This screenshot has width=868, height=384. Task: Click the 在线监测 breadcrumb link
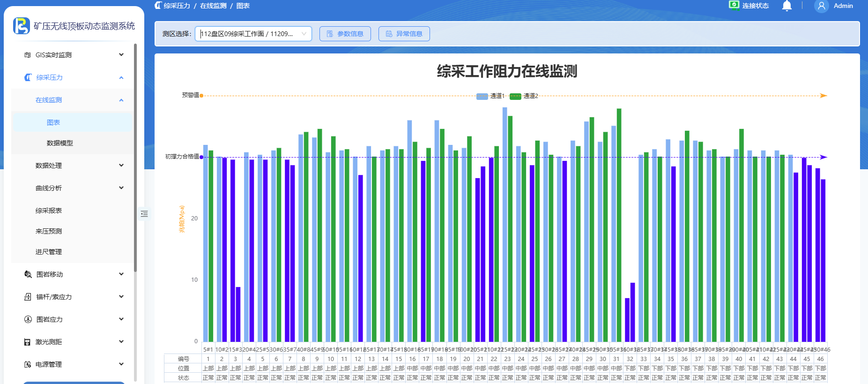click(x=213, y=6)
